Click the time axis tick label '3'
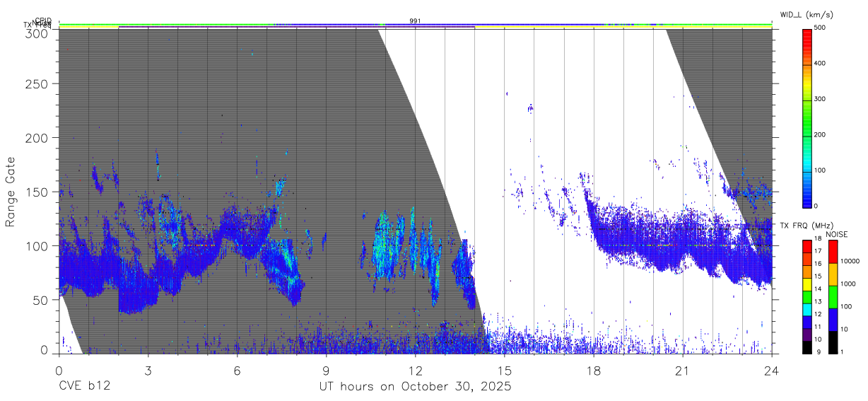This screenshot has height=401, width=868. point(148,371)
